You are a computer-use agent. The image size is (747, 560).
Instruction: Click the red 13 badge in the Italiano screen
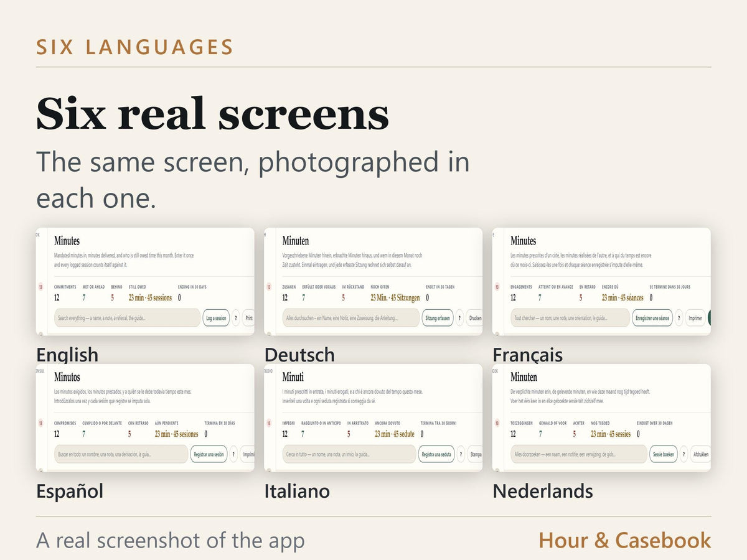click(x=268, y=424)
